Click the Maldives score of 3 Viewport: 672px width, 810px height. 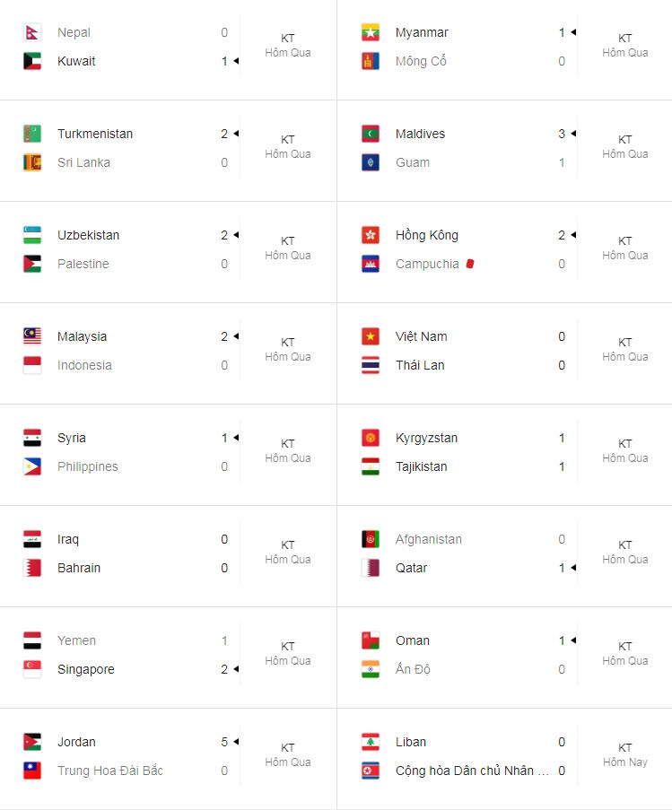click(x=562, y=134)
